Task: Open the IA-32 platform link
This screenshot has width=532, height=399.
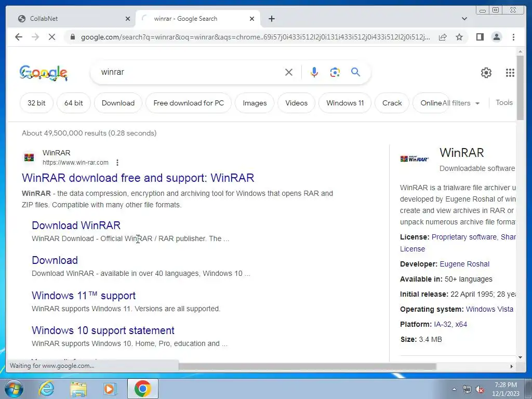Action: pos(442,324)
